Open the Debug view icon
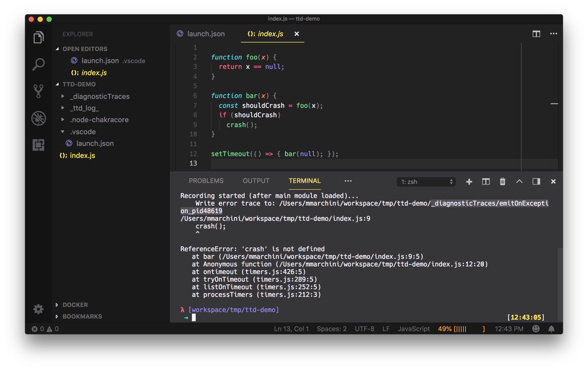Viewport: 588px width, 370px height. click(x=38, y=118)
